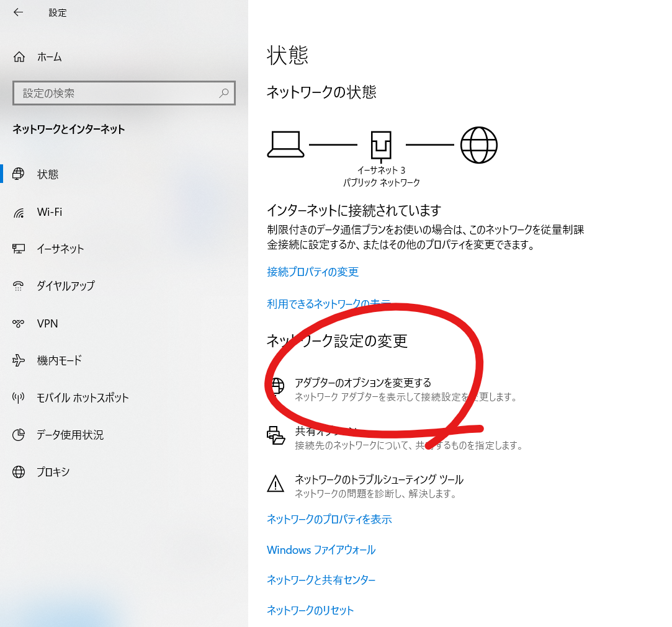
Task: Open Windows ファイアウォール link
Action: pyautogui.click(x=321, y=550)
